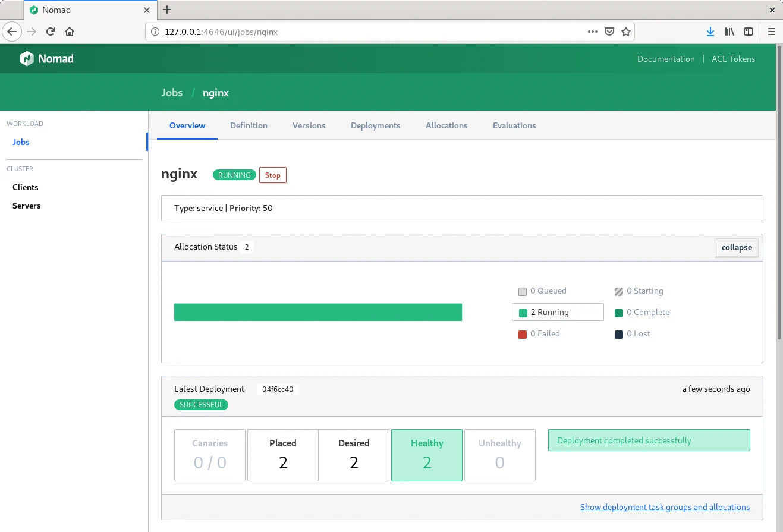
Task: Open the ACL Tokens link
Action: tap(733, 59)
